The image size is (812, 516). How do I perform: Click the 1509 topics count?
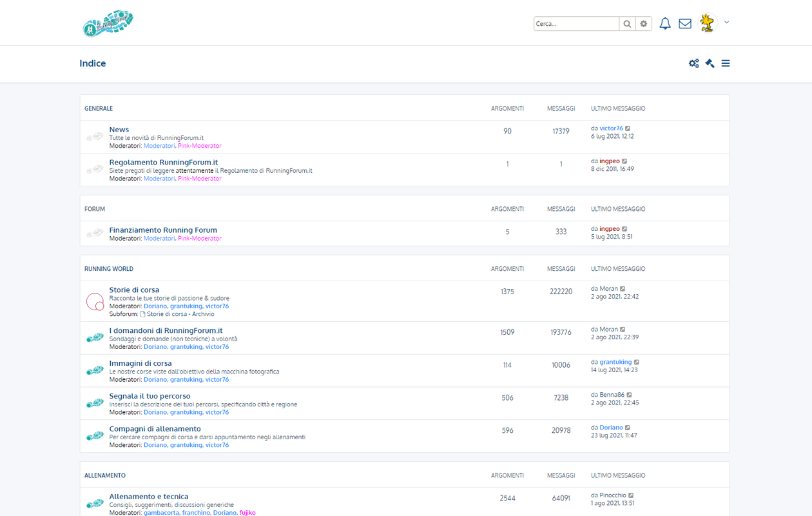click(x=507, y=332)
